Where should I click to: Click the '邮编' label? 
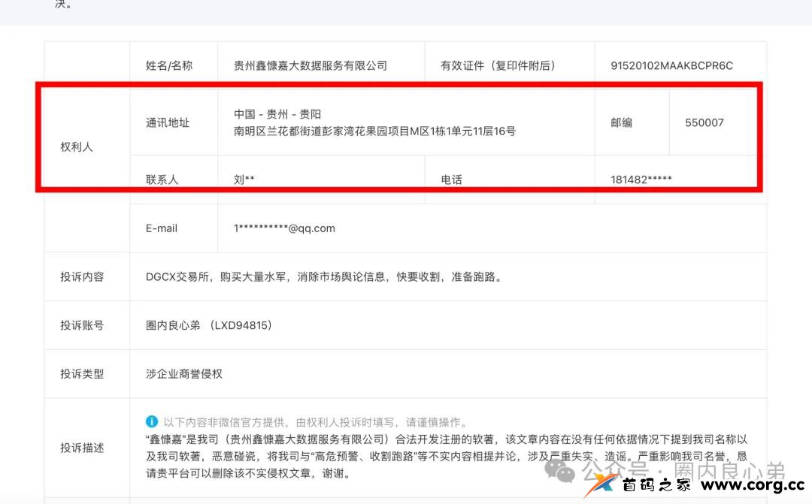[622, 122]
